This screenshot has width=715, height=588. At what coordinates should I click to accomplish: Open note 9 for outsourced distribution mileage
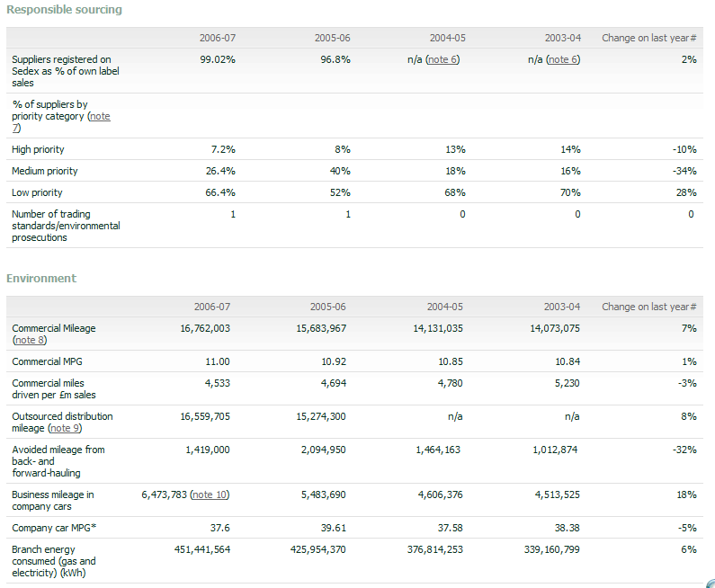point(72,428)
